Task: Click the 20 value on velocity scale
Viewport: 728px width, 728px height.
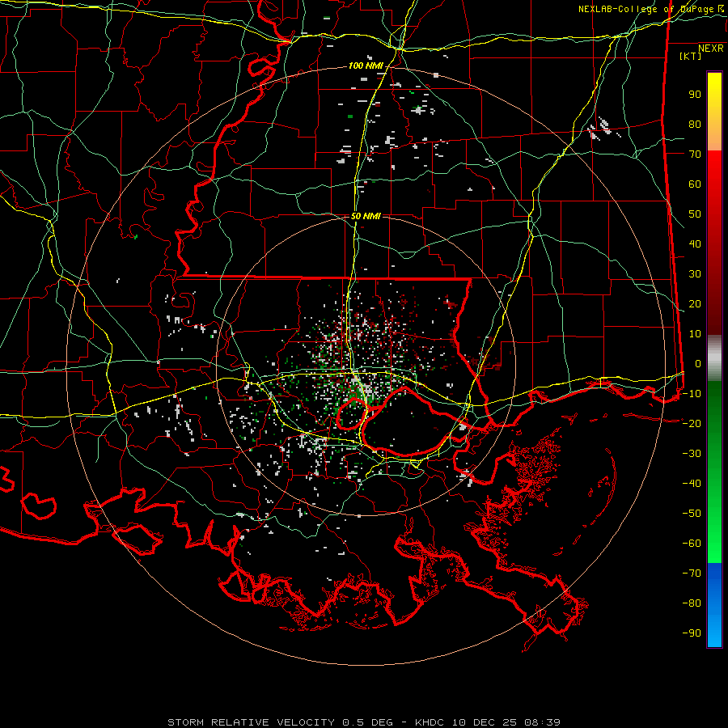Action: 695,303
